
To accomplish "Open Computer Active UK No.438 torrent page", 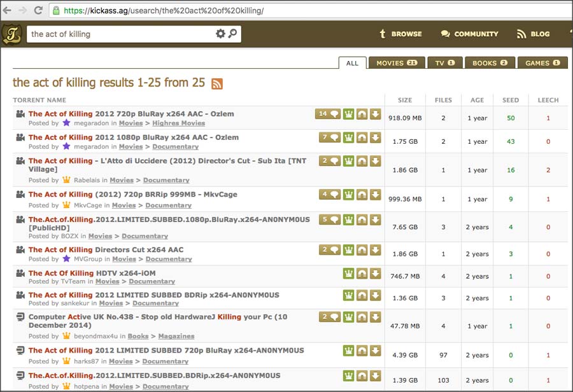I will (x=158, y=321).
